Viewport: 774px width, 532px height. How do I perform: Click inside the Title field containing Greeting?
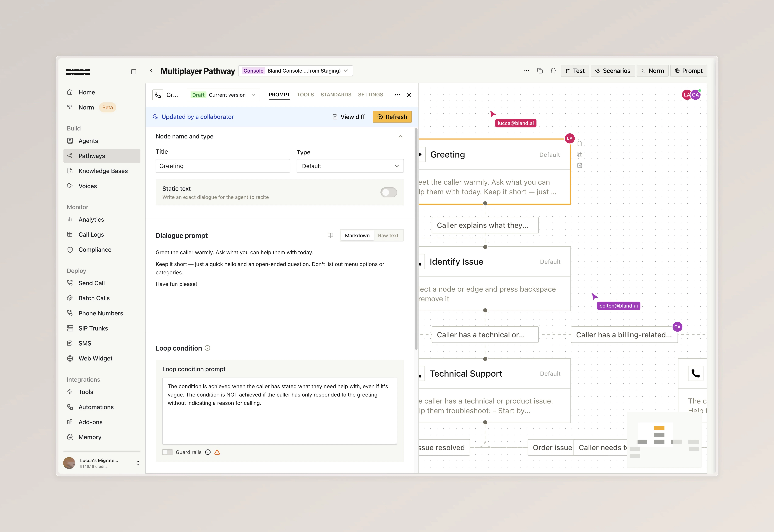tap(222, 166)
